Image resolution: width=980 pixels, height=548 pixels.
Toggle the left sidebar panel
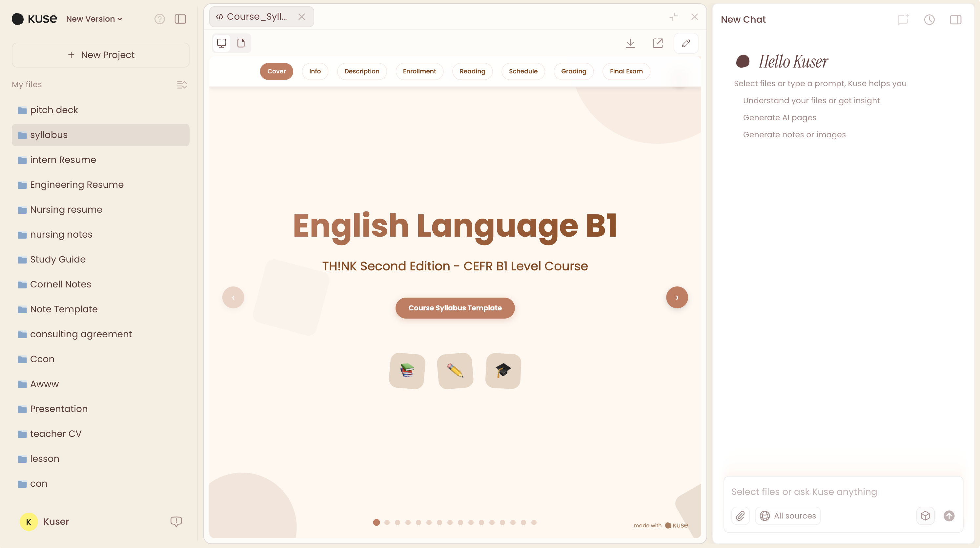click(x=180, y=19)
